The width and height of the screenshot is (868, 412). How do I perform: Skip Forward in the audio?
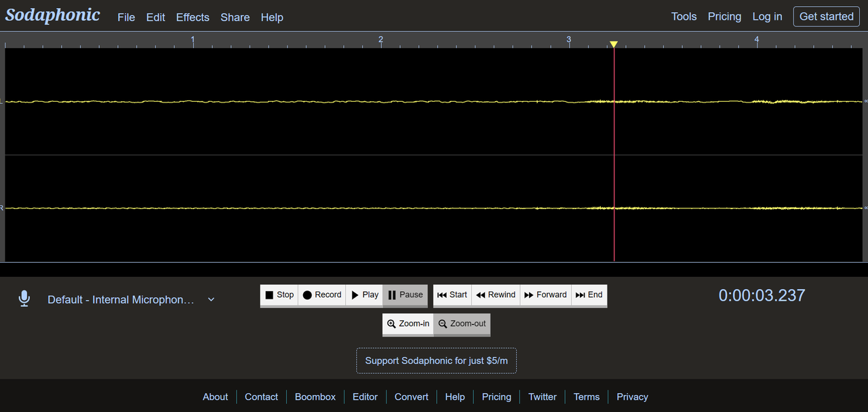[545, 295]
